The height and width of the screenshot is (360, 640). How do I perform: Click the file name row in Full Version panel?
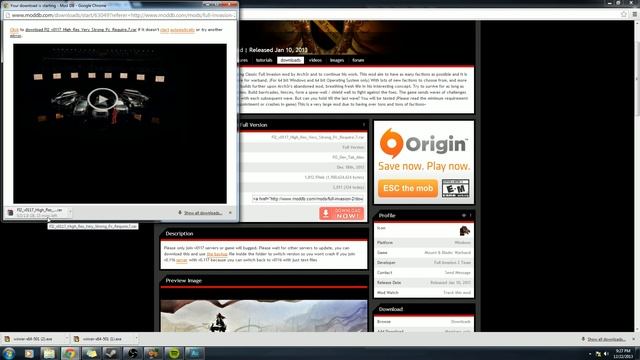tap(303, 137)
